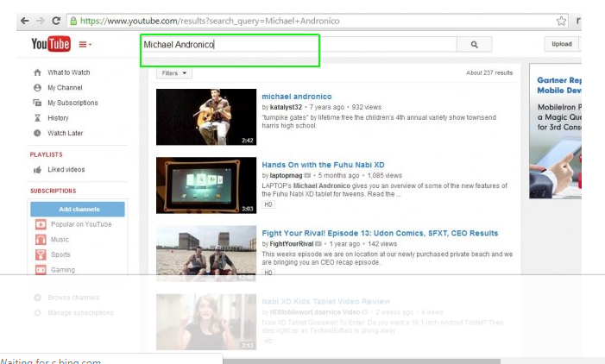Image resolution: width=605 pixels, height=364 pixels.
Task: Open the guitar player video thumbnail
Action: click(206, 116)
